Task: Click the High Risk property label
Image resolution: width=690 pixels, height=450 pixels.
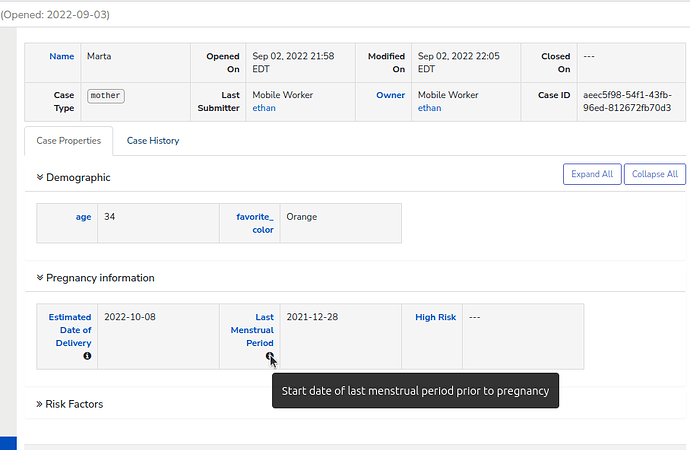Action: pos(435,317)
